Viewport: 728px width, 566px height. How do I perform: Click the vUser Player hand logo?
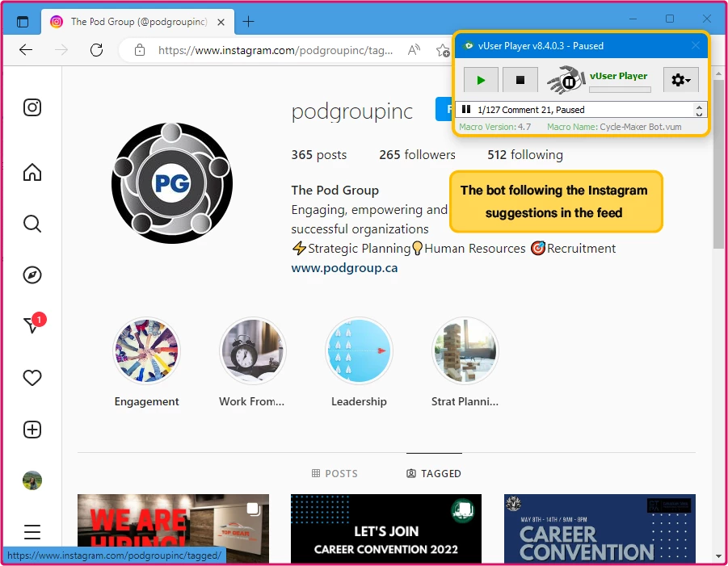click(566, 80)
